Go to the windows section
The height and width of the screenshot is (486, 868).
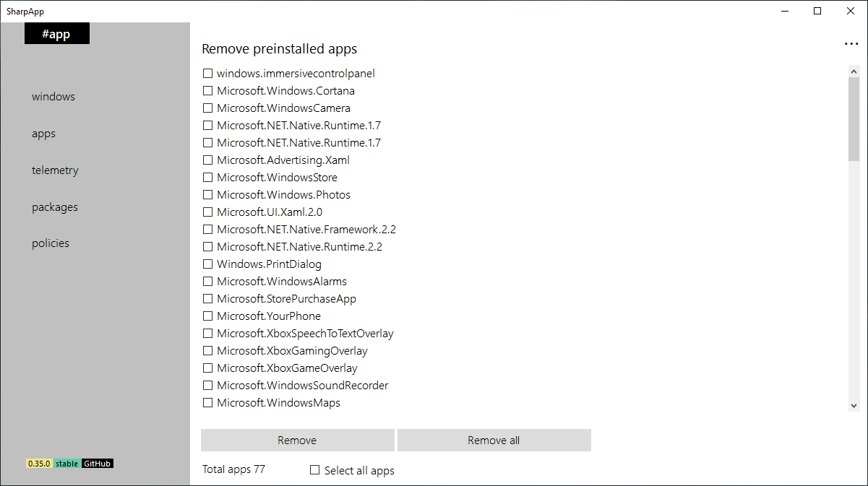click(53, 97)
